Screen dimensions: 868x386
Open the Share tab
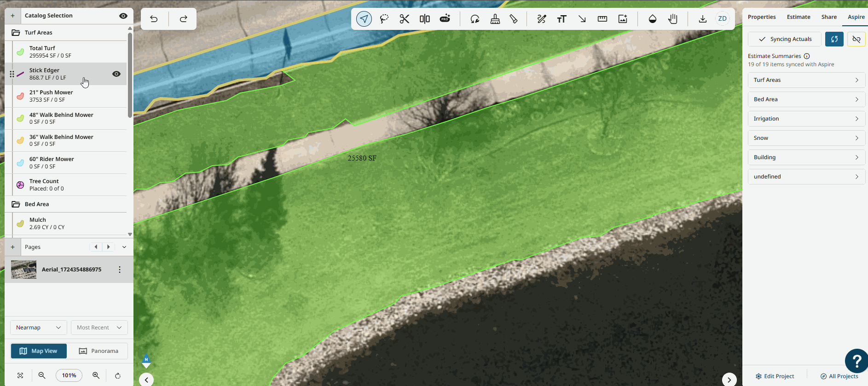click(829, 17)
